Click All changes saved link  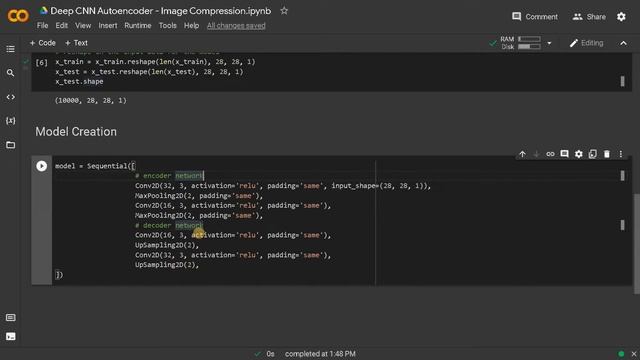[x=236, y=26]
